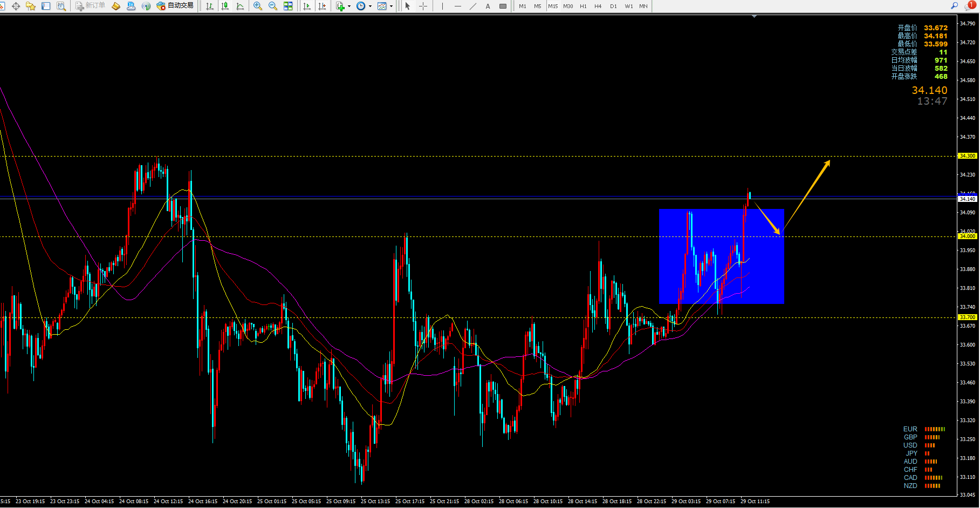The width and height of the screenshot is (980, 508).
Task: Select the crosshair tool
Action: tap(423, 6)
